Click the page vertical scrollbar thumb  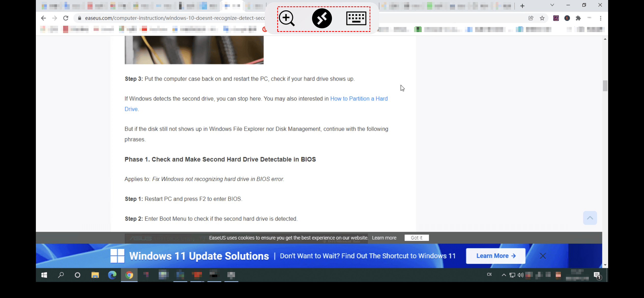(605, 86)
